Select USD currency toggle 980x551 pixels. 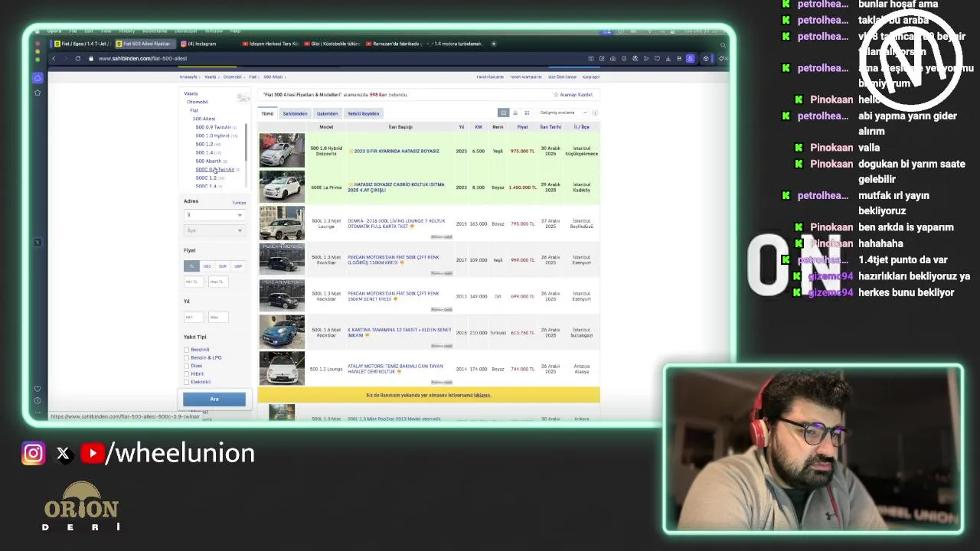tap(207, 266)
